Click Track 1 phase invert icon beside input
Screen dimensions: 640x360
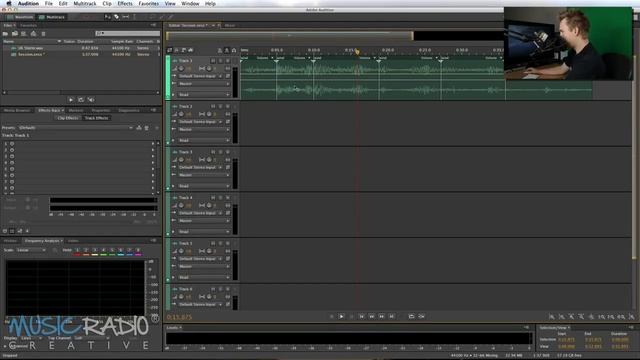228,76
